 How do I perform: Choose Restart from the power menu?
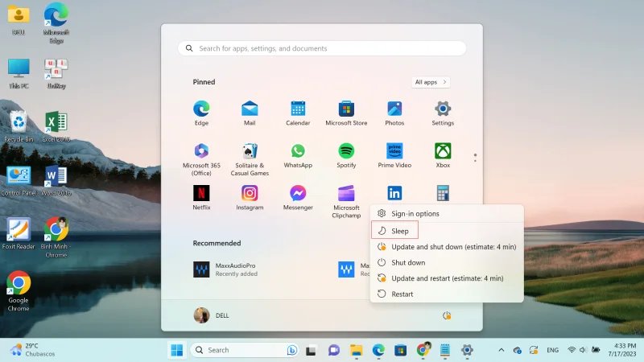tap(447, 294)
